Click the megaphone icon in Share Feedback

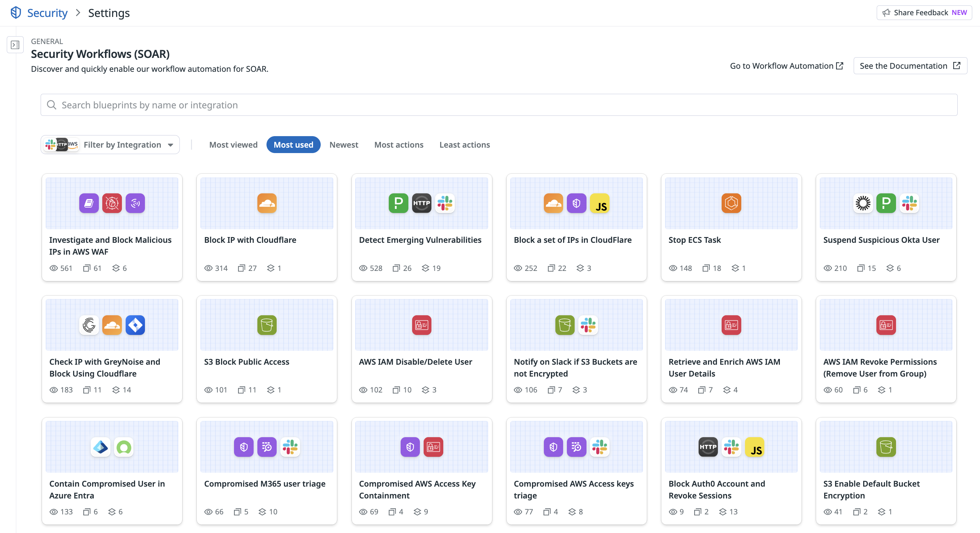[x=887, y=13]
